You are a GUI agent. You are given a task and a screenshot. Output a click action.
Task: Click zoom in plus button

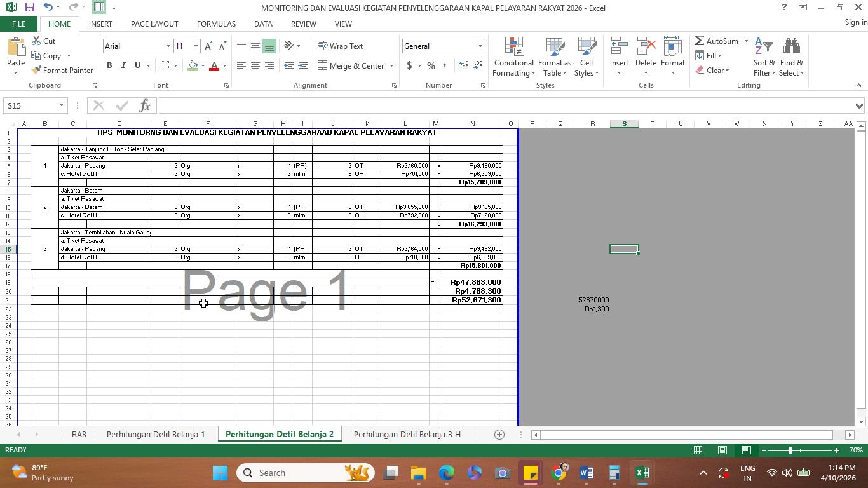click(x=837, y=450)
